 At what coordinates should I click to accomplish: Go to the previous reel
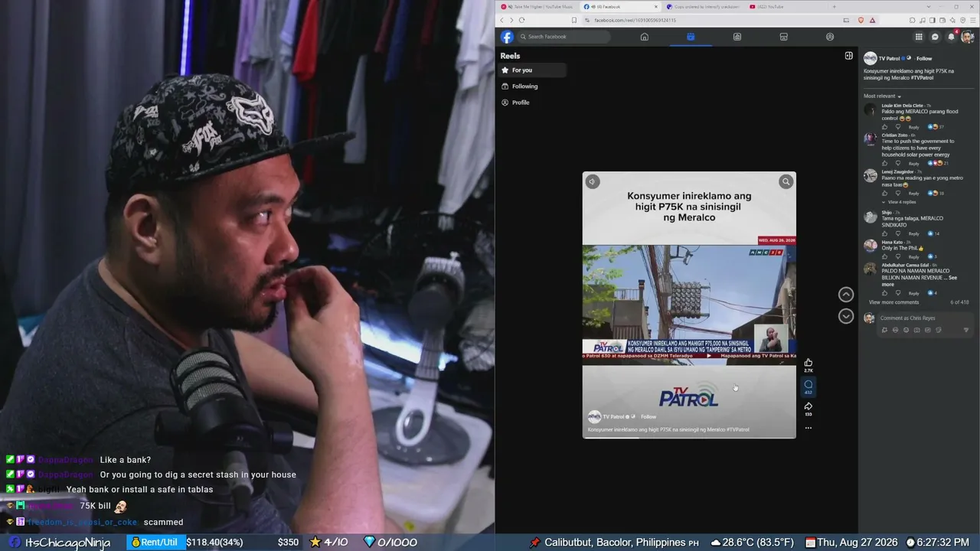(846, 295)
